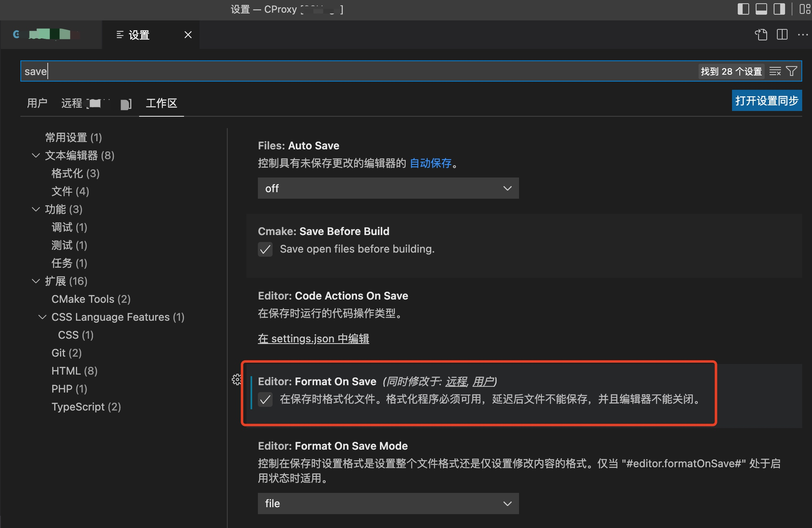Activate the 设置 editor tab

pos(151,35)
